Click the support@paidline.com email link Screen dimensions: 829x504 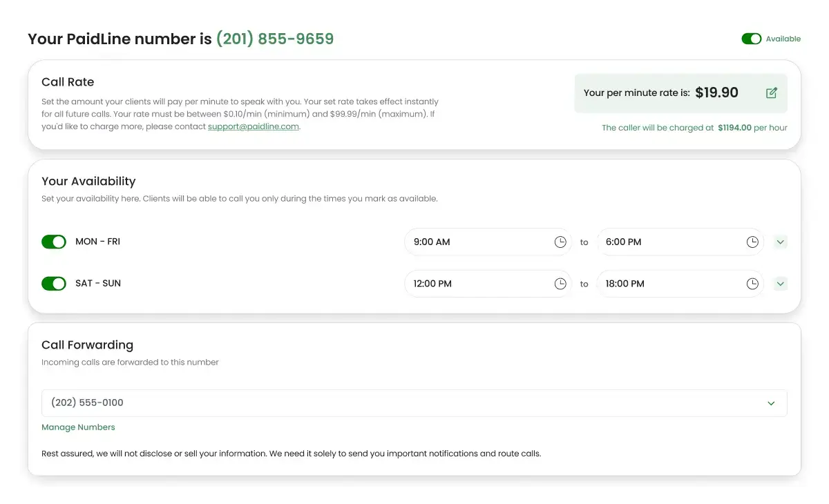click(254, 127)
